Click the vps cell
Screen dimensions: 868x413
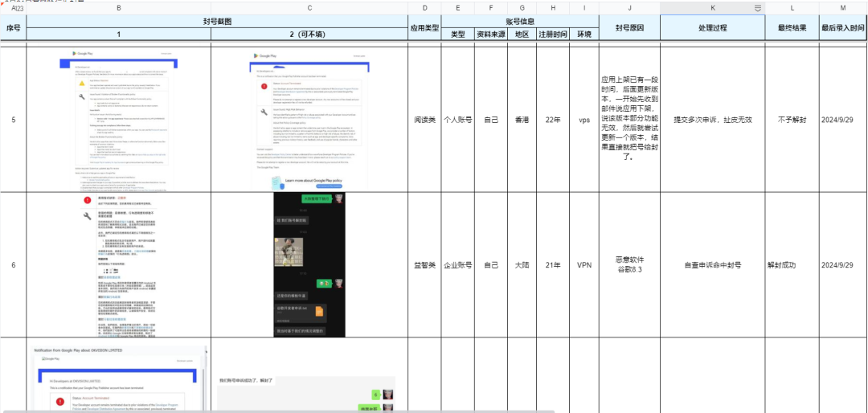[x=584, y=120]
